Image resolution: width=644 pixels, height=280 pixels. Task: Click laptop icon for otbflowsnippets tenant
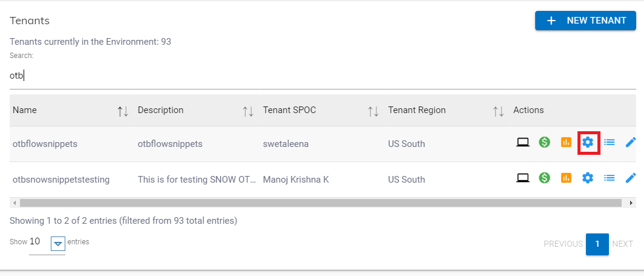[x=522, y=143]
